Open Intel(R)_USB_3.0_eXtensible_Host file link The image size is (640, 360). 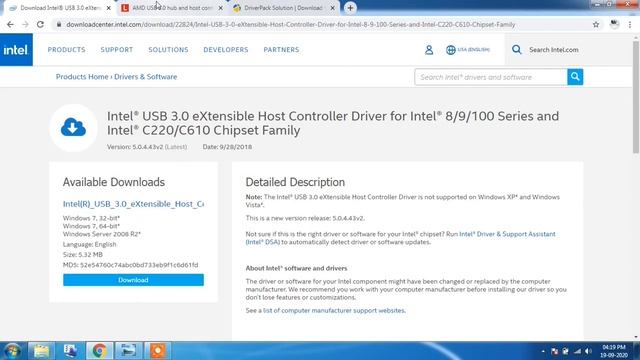133,204
